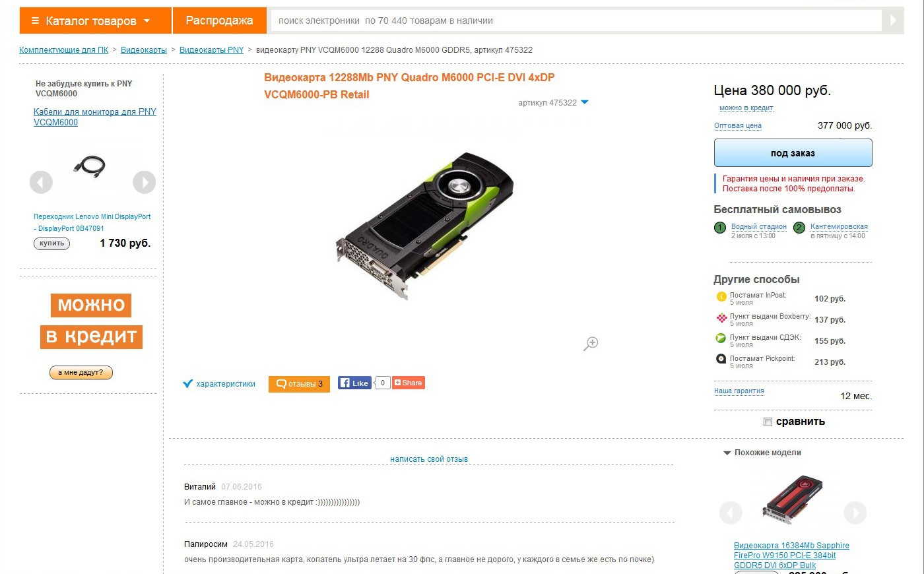This screenshot has height=574, width=924.
Task: Expand the артикул 475322 dropdown arrow
Action: tap(584, 102)
